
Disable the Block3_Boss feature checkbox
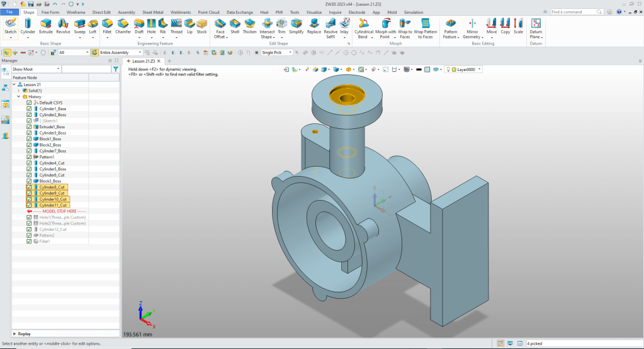pyautogui.click(x=29, y=181)
